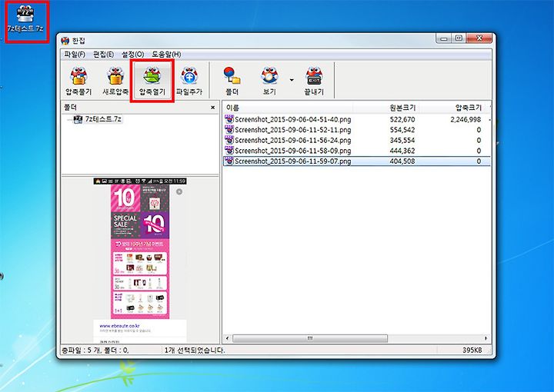Image resolution: width=554 pixels, height=392 pixels.
Task: Click the 한집 title bar app icon
Action: coord(65,41)
